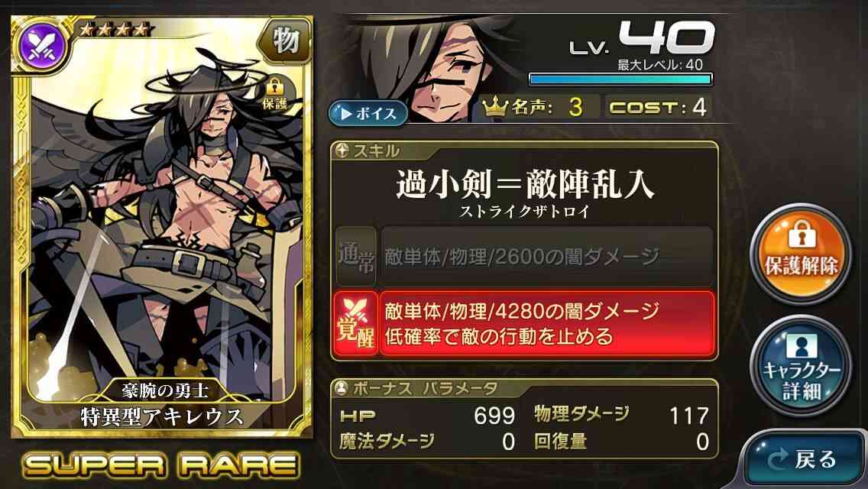Go back with the 戻る button
Image resolution: width=868 pixels, height=489 pixels.
click(804, 461)
